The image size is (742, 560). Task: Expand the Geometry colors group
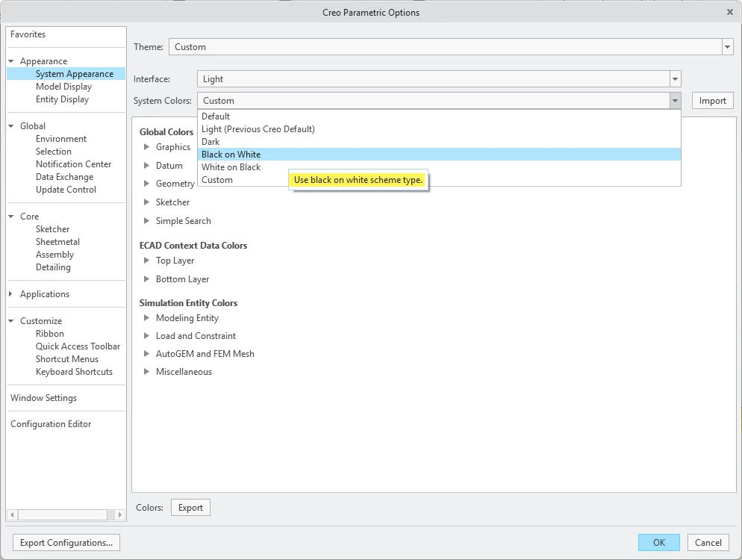[x=147, y=183]
